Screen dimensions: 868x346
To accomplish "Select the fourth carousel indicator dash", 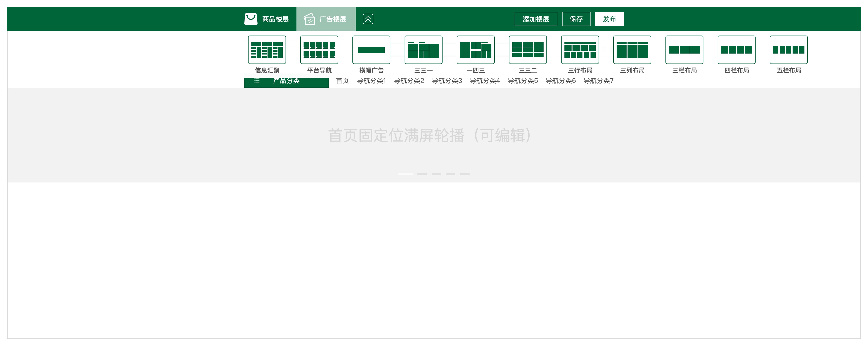I will (451, 174).
